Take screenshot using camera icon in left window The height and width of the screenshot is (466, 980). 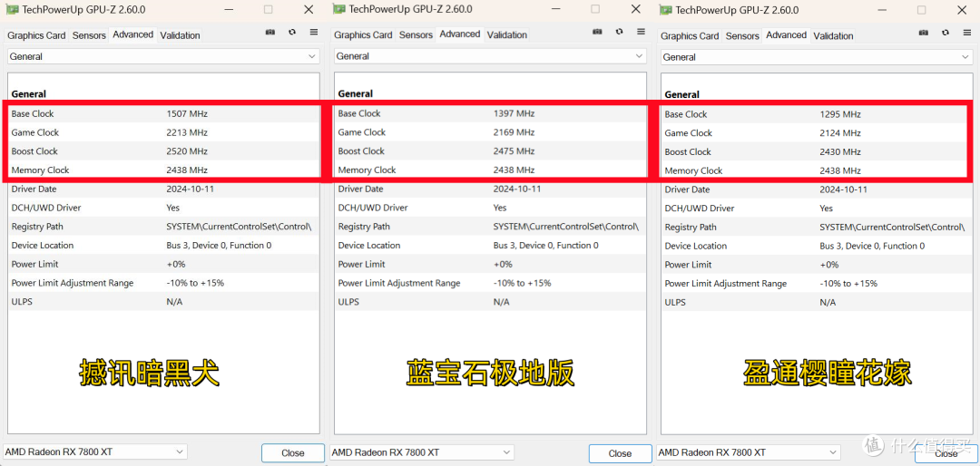click(270, 33)
